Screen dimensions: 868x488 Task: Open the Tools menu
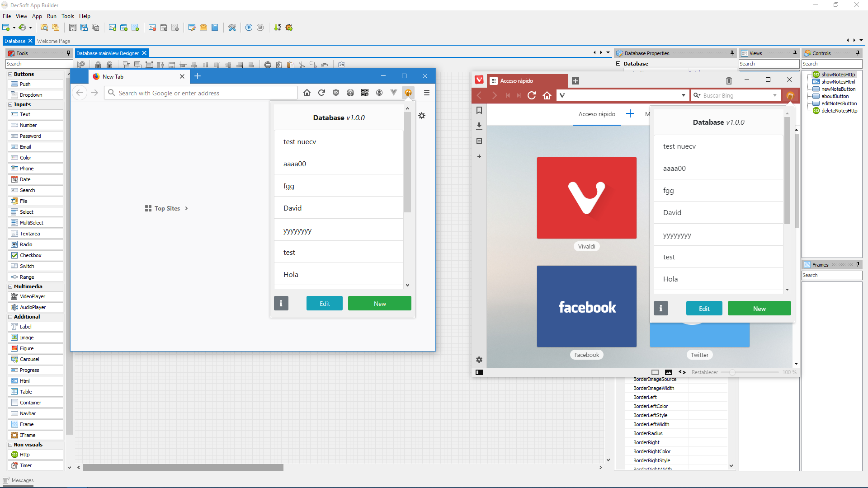point(67,16)
